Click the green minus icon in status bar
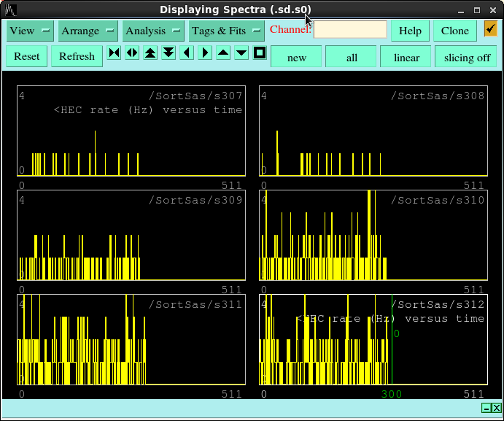The height and width of the screenshot is (421, 504). (x=486, y=408)
